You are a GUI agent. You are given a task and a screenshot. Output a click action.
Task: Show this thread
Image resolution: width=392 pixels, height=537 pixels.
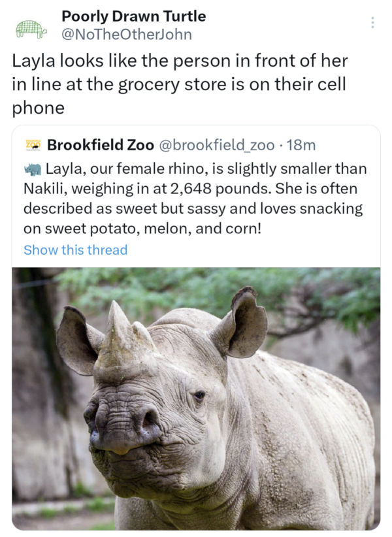(x=75, y=250)
